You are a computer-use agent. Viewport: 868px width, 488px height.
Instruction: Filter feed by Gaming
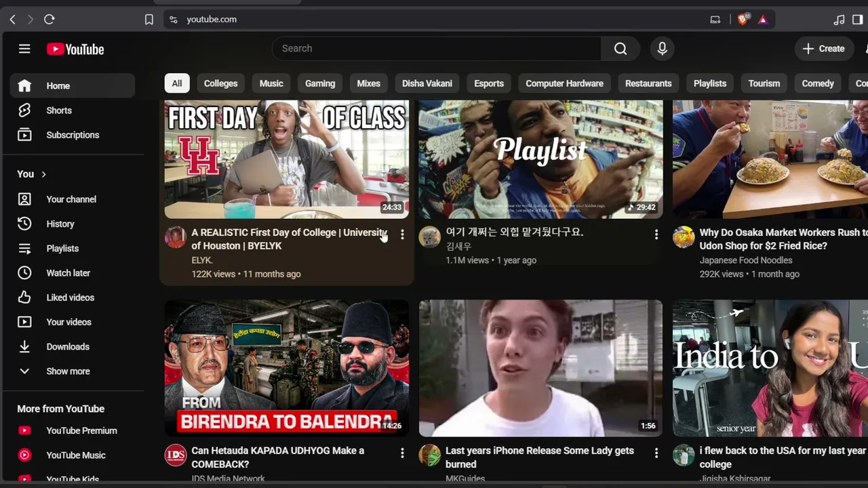[x=320, y=83]
